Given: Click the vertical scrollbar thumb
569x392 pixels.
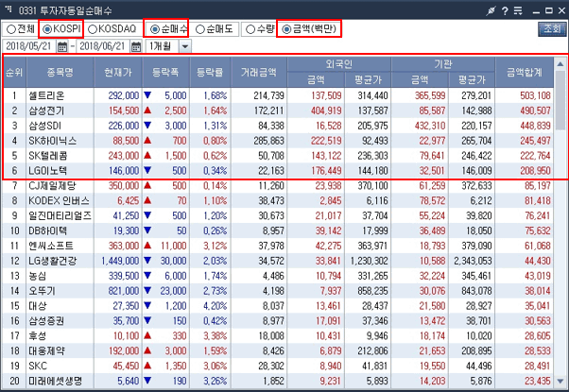Looking at the screenshot, I should click(x=560, y=100).
